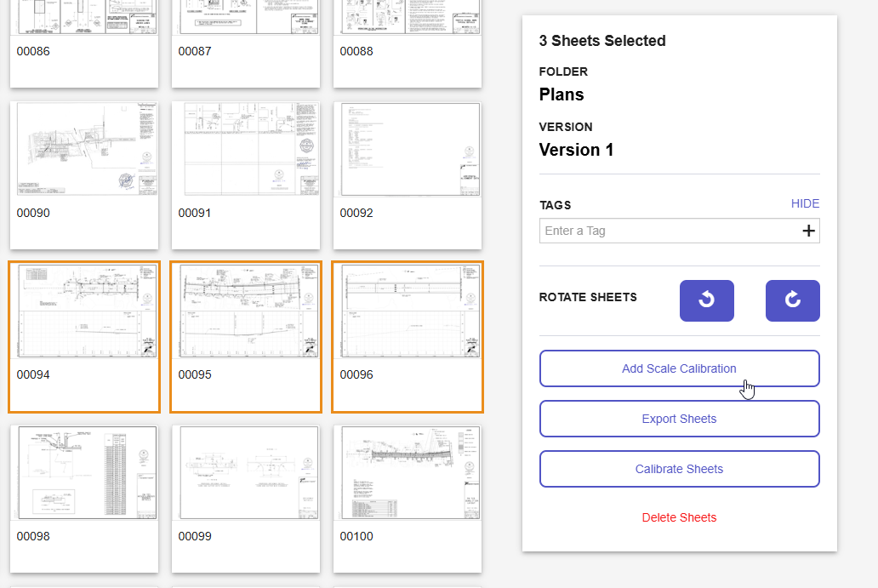Rotate the selected sheets counterclockwise
The width and height of the screenshot is (878, 588).
[x=706, y=300]
